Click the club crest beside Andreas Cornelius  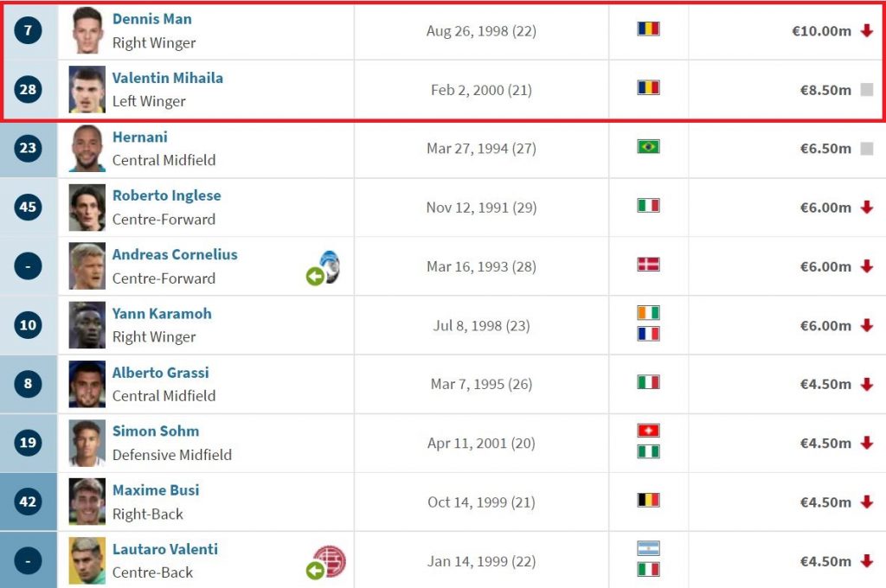pyautogui.click(x=330, y=266)
